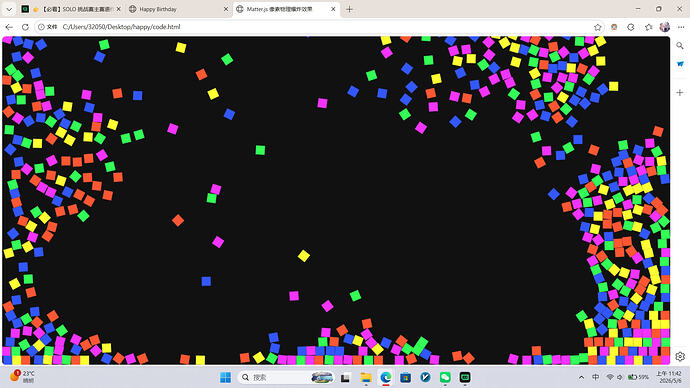Open the weather widget showing 23°C
690x388 pixels.
click(23, 377)
